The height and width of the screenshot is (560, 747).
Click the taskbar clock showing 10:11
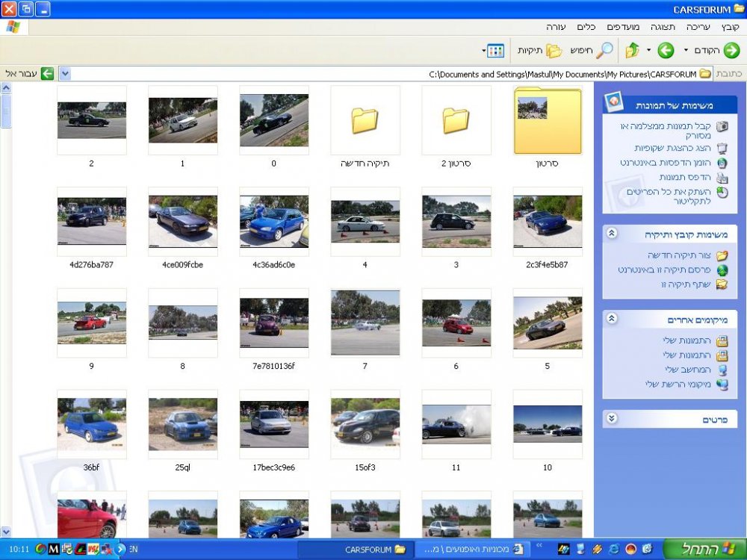(x=19, y=550)
